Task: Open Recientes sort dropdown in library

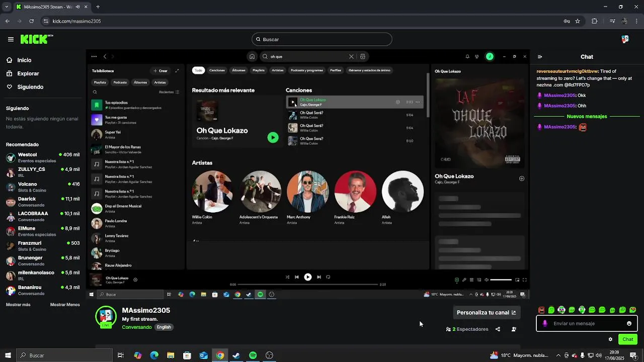Action: pos(169,92)
